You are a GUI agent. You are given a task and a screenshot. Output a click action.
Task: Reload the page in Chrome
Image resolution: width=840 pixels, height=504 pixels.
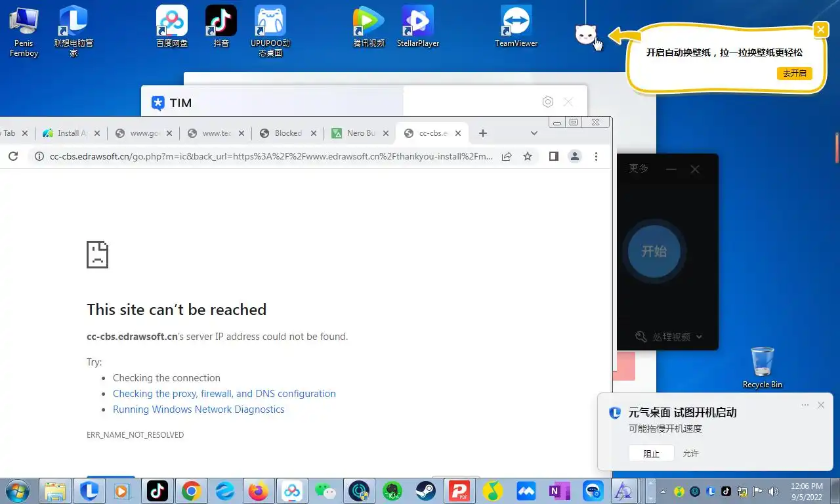12,156
